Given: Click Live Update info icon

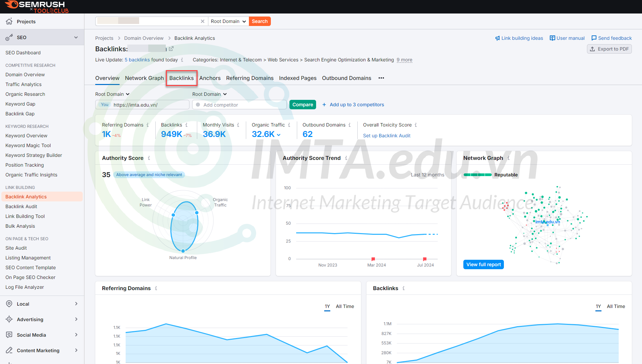Looking at the screenshot, I should (182, 60).
